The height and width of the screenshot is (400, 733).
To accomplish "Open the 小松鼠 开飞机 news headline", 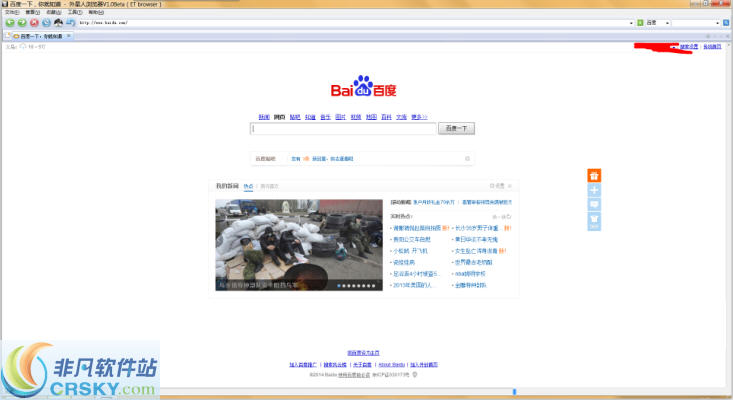I will pos(410,251).
